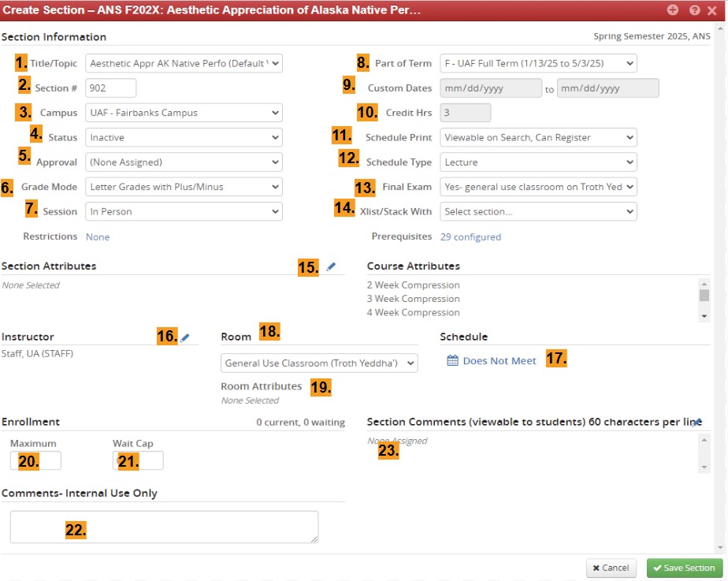Open the Schedule Type dropdown
Viewport: 728px width, 581px height.
coord(538,162)
